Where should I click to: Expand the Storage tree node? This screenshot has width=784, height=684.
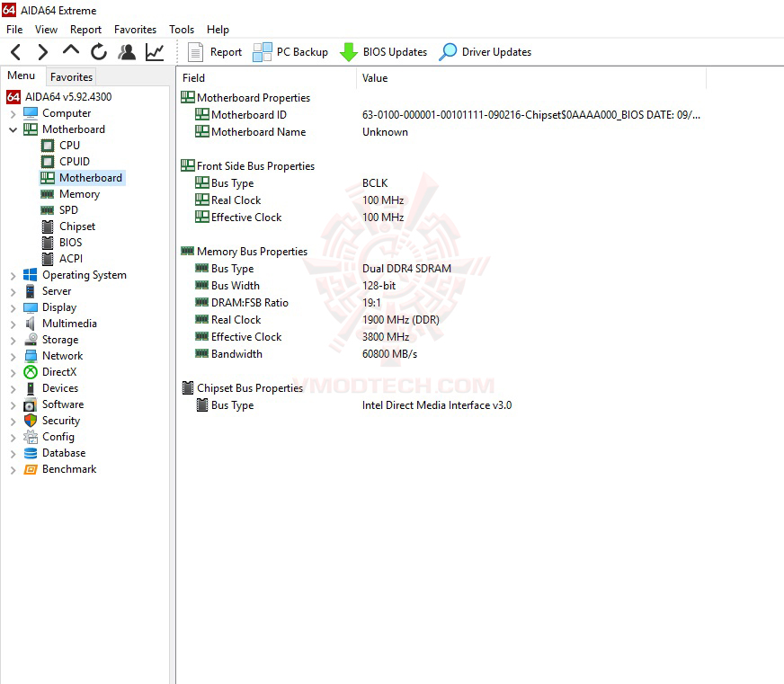[13, 340]
